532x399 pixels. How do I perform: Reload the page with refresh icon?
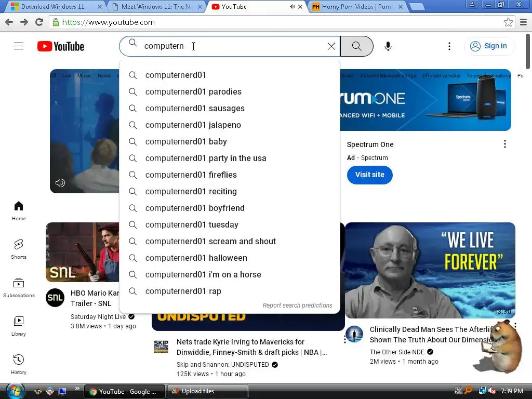click(x=39, y=22)
